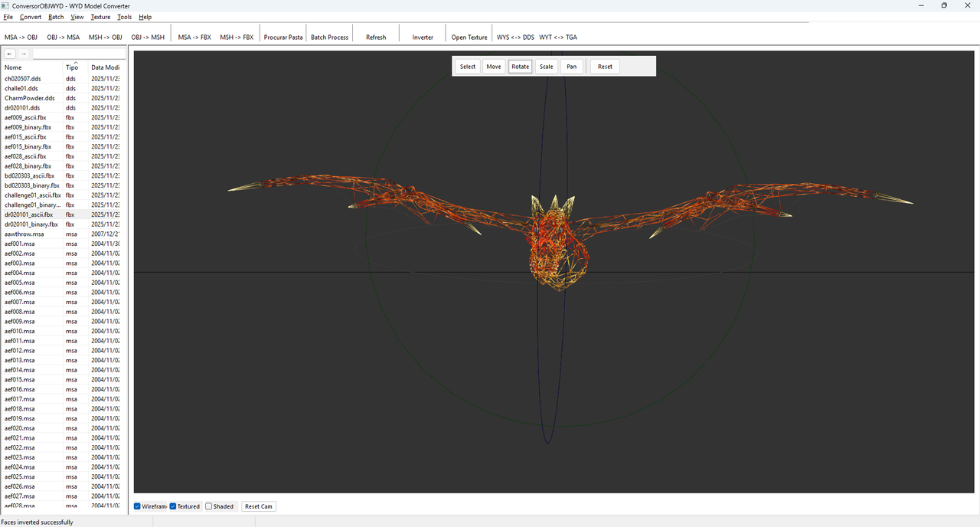Open the Batch menu
The width and height of the screenshot is (980, 527).
tap(56, 17)
